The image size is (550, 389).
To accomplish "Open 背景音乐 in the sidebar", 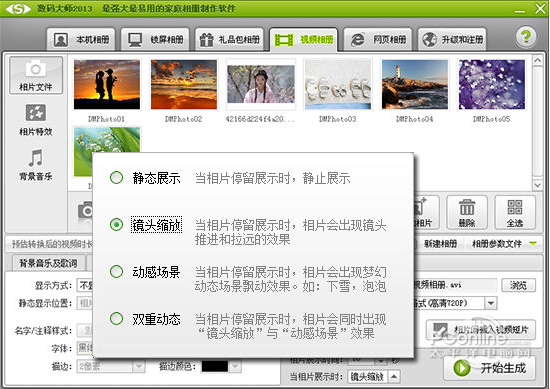I will pyautogui.click(x=36, y=165).
